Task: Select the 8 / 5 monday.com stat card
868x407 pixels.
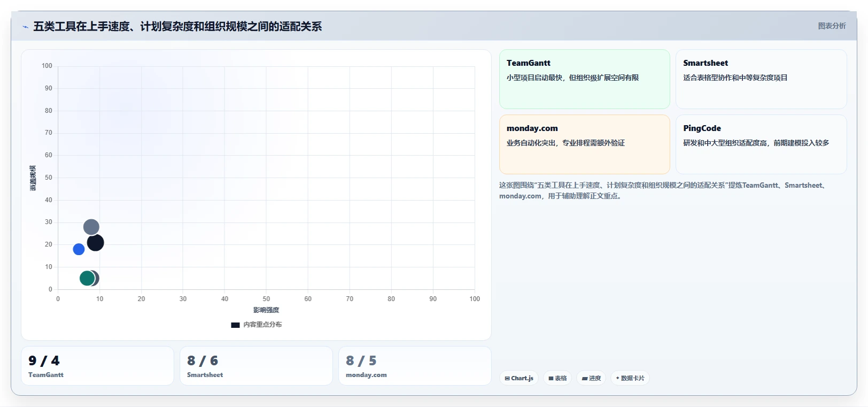Action: [415, 366]
